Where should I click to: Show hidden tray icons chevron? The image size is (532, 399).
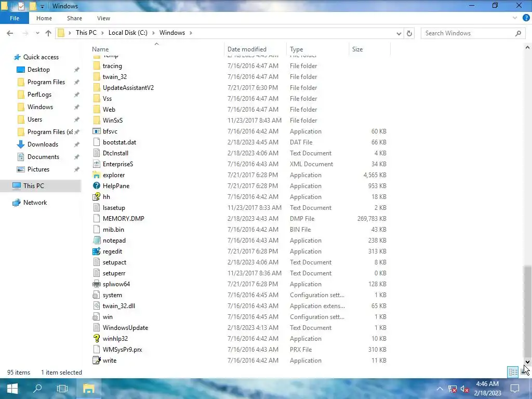440,389
